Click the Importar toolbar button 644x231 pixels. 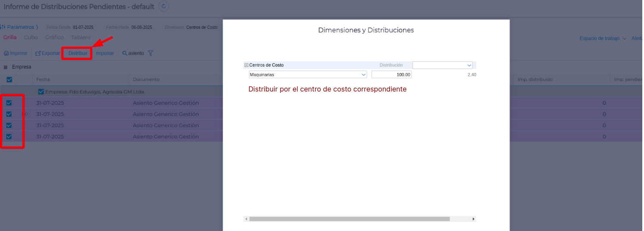[x=105, y=54]
